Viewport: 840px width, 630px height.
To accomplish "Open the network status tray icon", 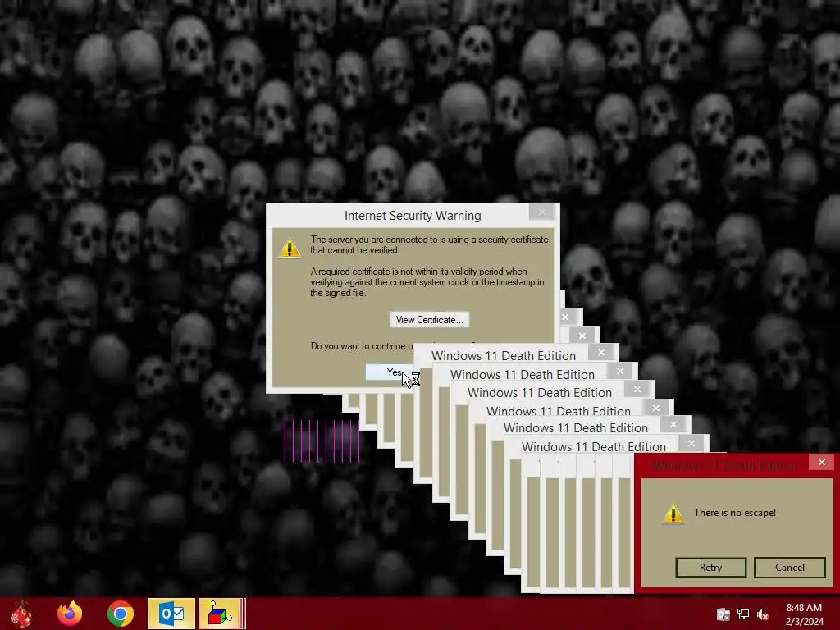I will pos(743,614).
